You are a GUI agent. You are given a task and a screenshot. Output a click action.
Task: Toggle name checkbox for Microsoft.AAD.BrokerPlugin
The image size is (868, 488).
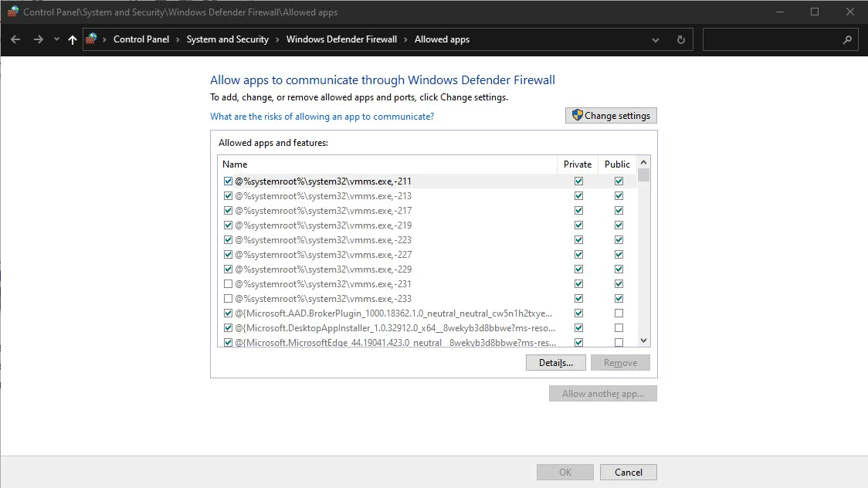pyautogui.click(x=228, y=313)
